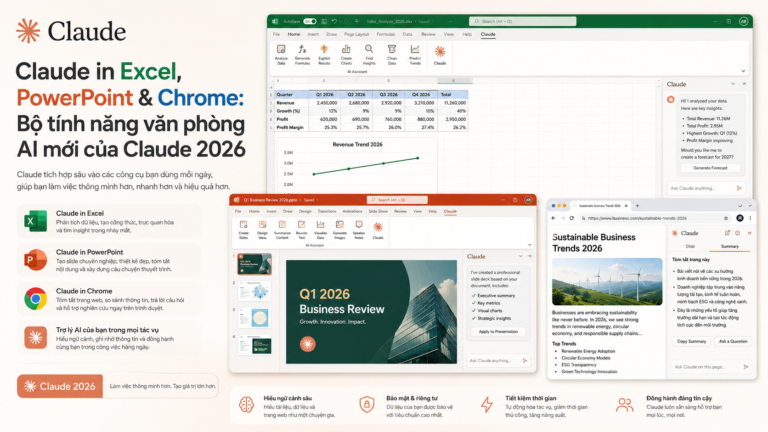Click Chrome profile avatar icon

740,218
